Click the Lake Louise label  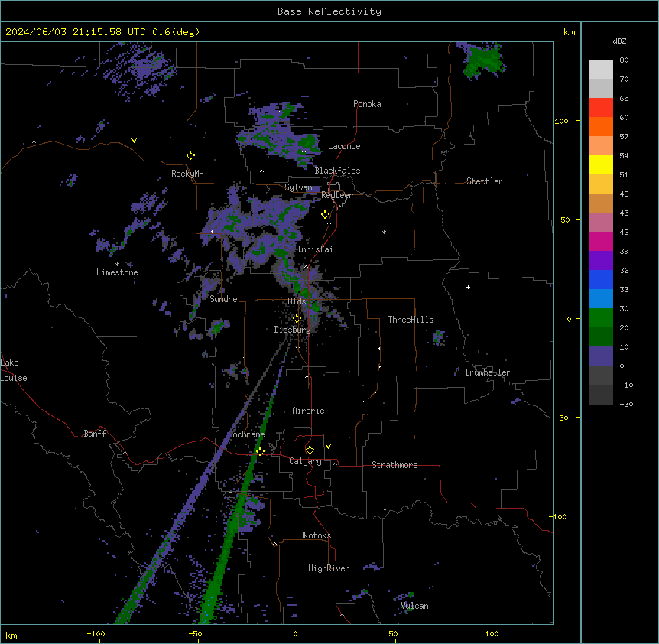pos(14,370)
